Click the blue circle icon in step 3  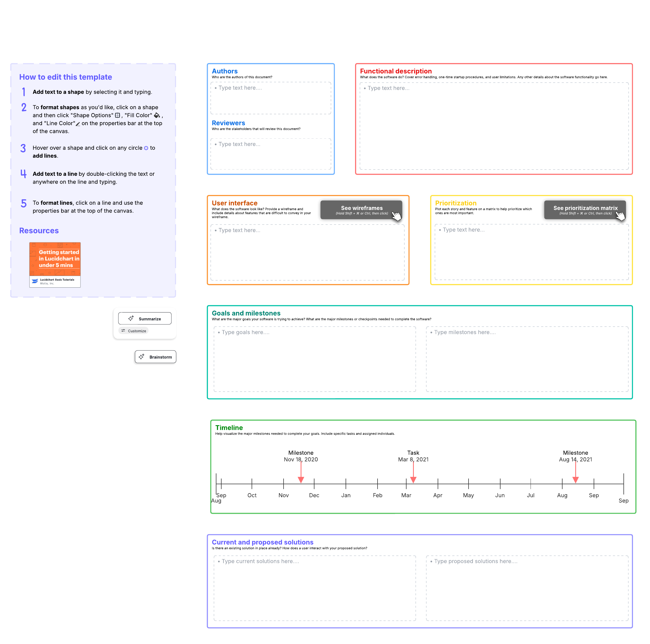click(146, 148)
